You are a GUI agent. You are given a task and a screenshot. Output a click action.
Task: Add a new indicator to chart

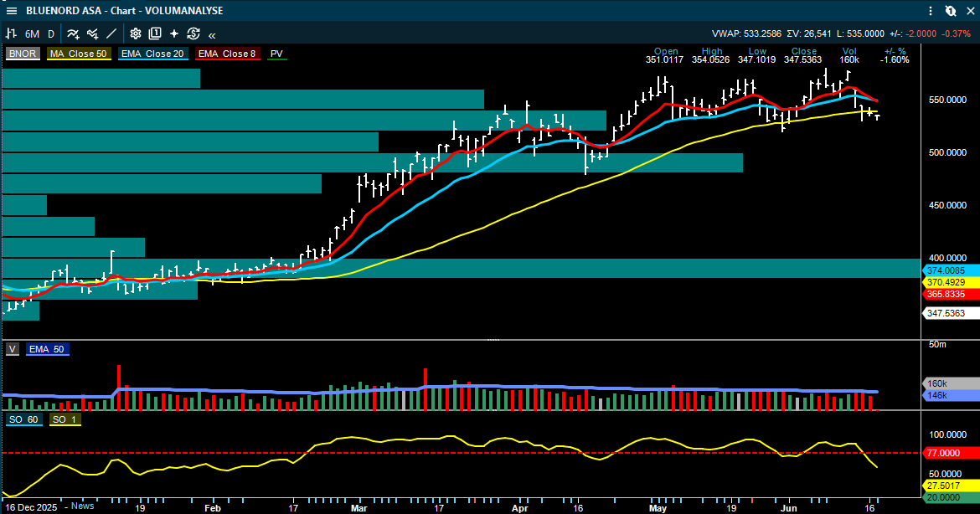pos(73,33)
